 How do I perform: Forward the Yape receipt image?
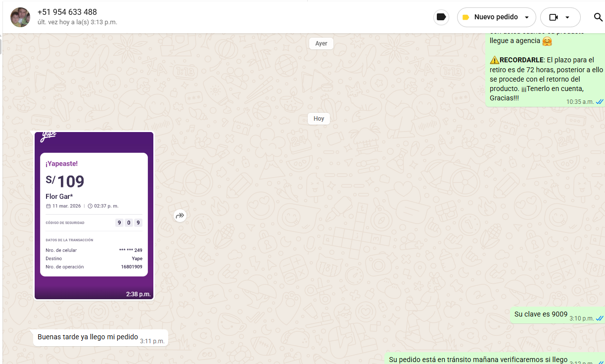point(180,216)
